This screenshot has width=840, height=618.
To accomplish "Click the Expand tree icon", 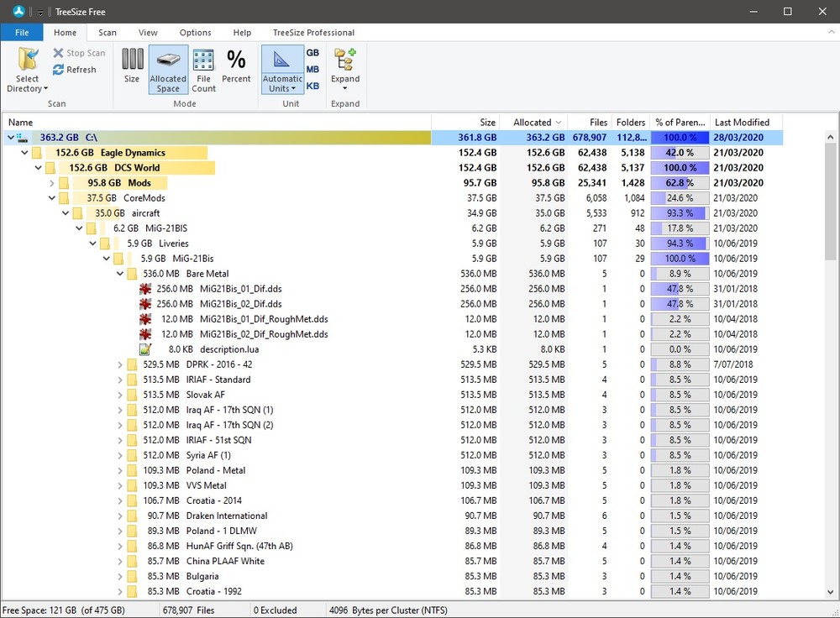I will [x=344, y=60].
